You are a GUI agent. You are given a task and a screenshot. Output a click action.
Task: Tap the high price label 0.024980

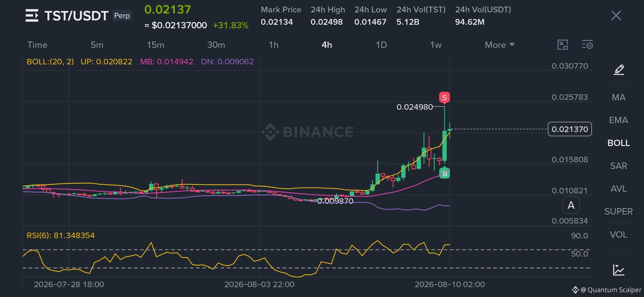click(415, 107)
